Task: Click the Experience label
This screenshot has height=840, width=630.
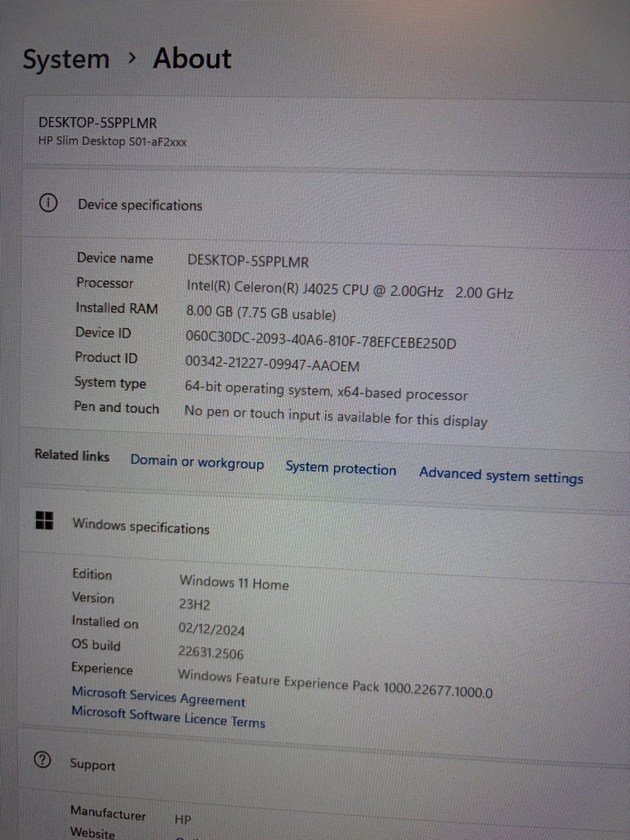Action: (102, 669)
